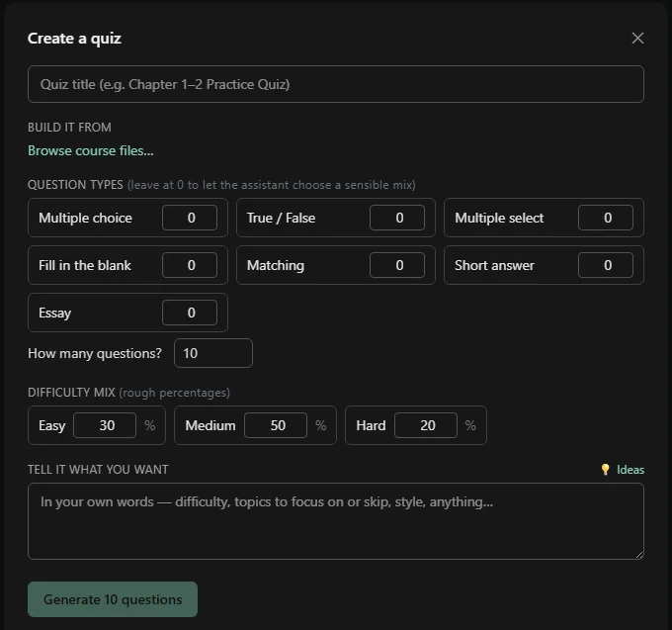Click the BUILD IT FROM label

pyautogui.click(x=69, y=128)
